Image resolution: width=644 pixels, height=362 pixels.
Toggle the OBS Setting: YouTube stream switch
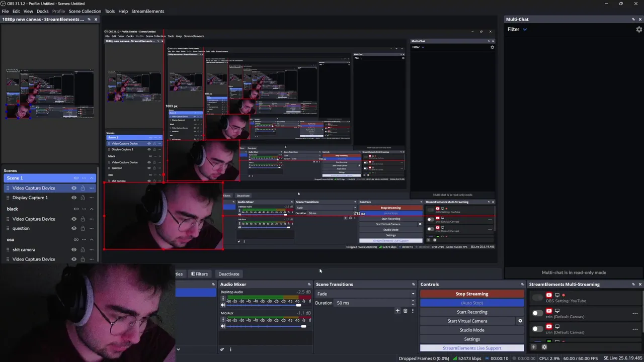click(537, 297)
